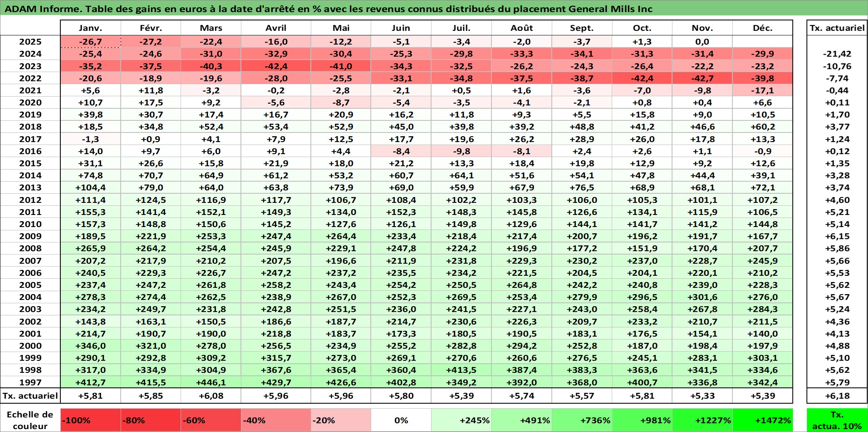Click the July 1998 cell +413,5
868x432 pixels.
[x=461, y=370]
